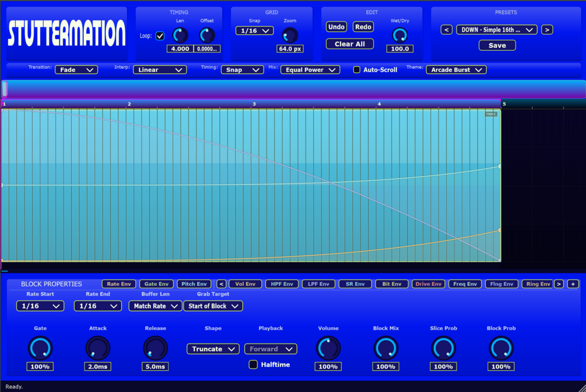Open the Snap 1/16 dropdown

click(254, 31)
